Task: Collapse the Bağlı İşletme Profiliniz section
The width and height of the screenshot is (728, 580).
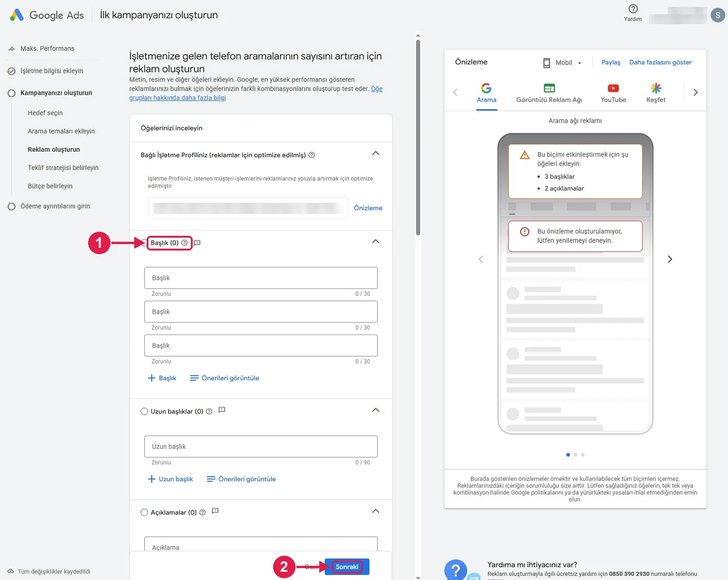Action: click(376, 153)
